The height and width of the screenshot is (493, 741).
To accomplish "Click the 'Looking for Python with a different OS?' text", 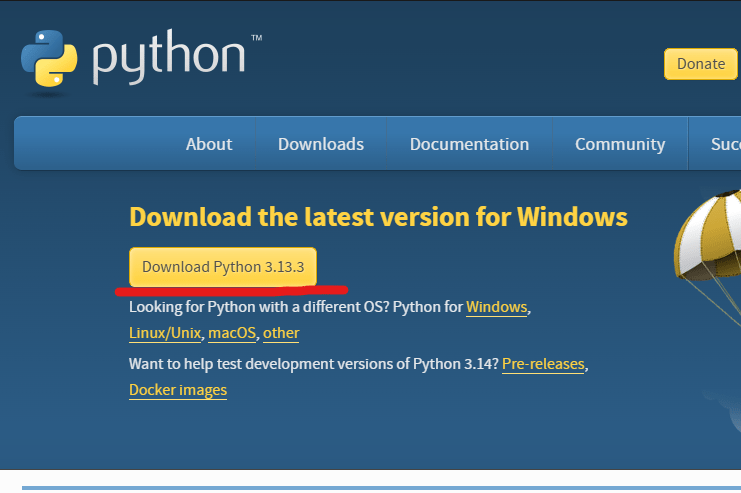I will coord(259,307).
